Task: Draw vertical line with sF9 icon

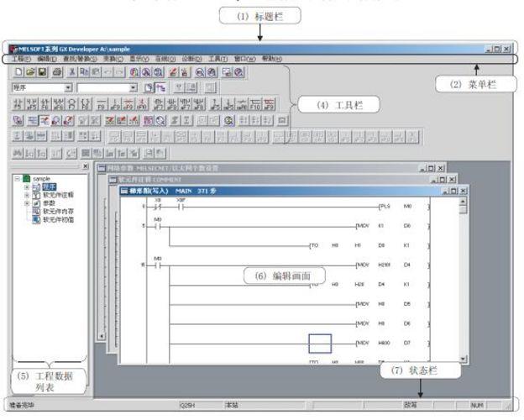Action: pyautogui.click(x=115, y=104)
